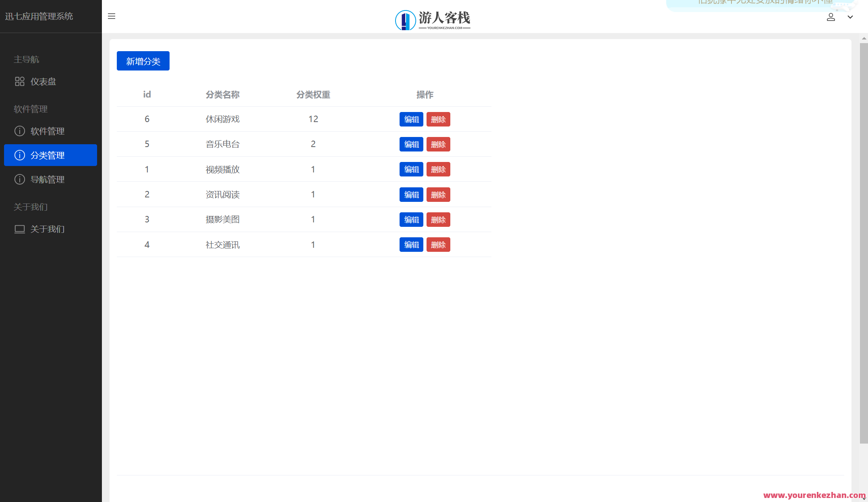This screenshot has width=868, height=502.
Task: Click 删除 for 社交通讯 category
Action: 438,245
